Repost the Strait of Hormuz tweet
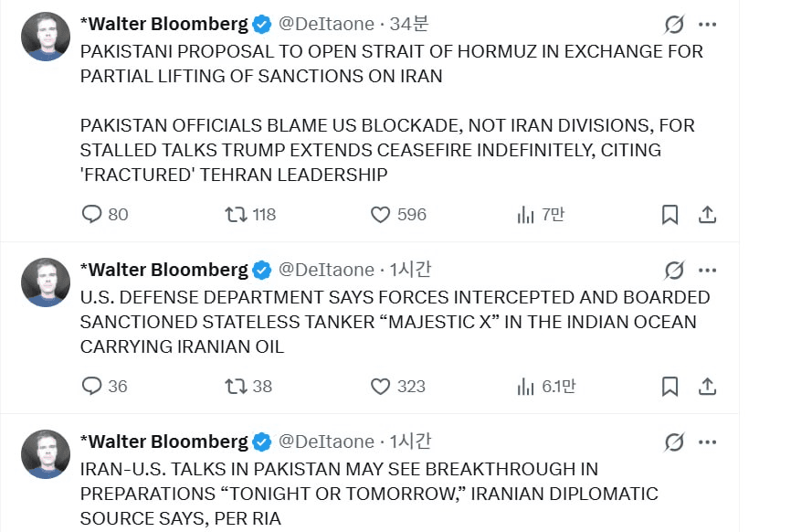Screen dimensions: 812x532 click(x=236, y=215)
